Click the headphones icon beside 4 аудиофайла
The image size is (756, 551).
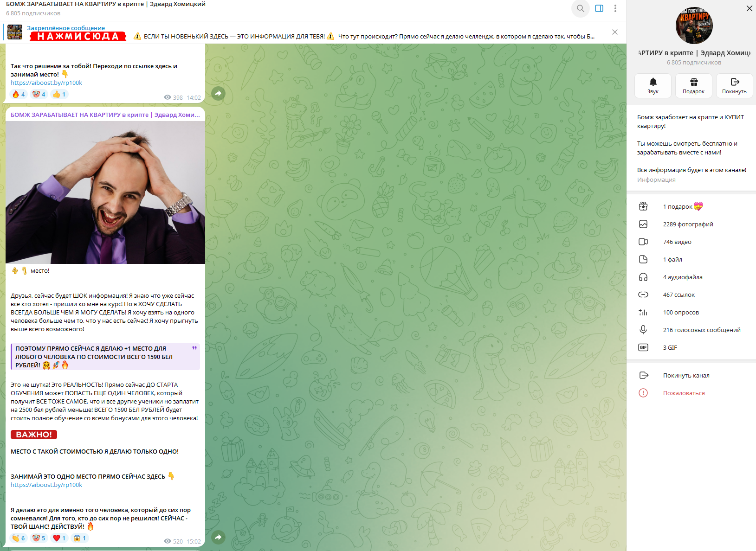[643, 277]
